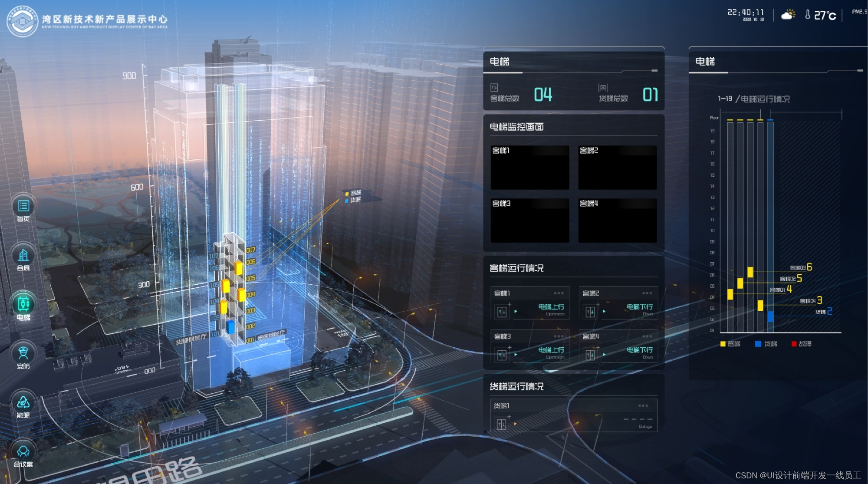Click the weather cloud icon in header

click(x=788, y=15)
